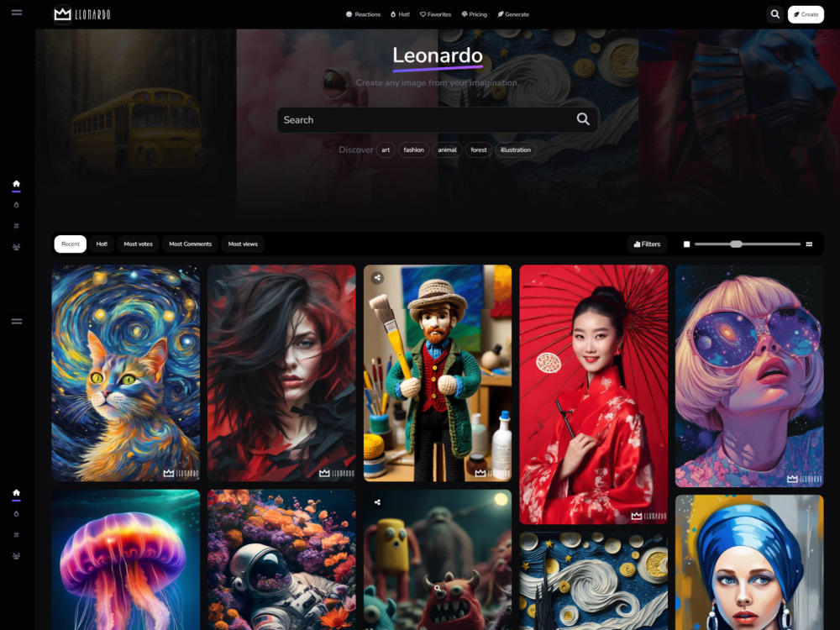Click the flame icon in the upper sidebar group
This screenshot has width=840, height=630.
[x=16, y=205]
